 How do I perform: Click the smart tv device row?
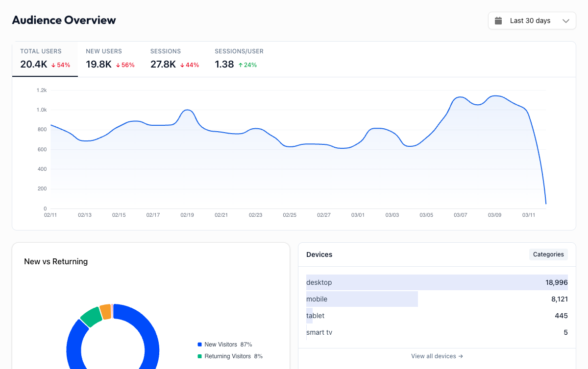pos(437,332)
